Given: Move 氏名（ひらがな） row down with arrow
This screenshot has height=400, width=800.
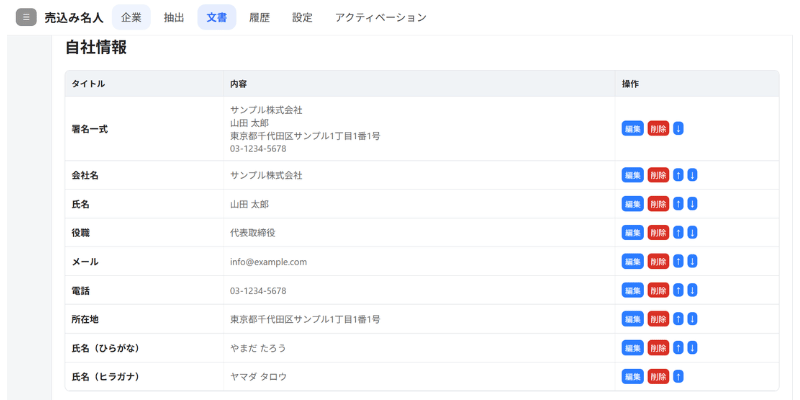Looking at the screenshot, I should (x=692, y=348).
